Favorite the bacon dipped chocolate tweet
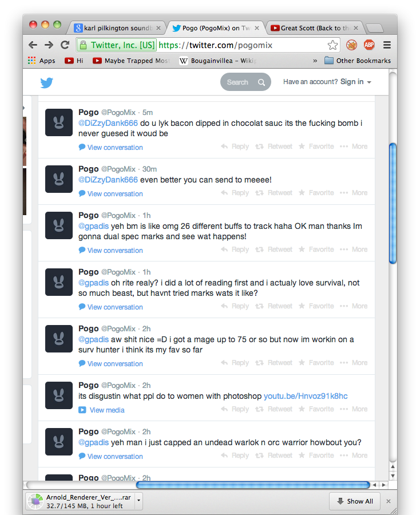This screenshot has width=420, height=515. pos(316,146)
